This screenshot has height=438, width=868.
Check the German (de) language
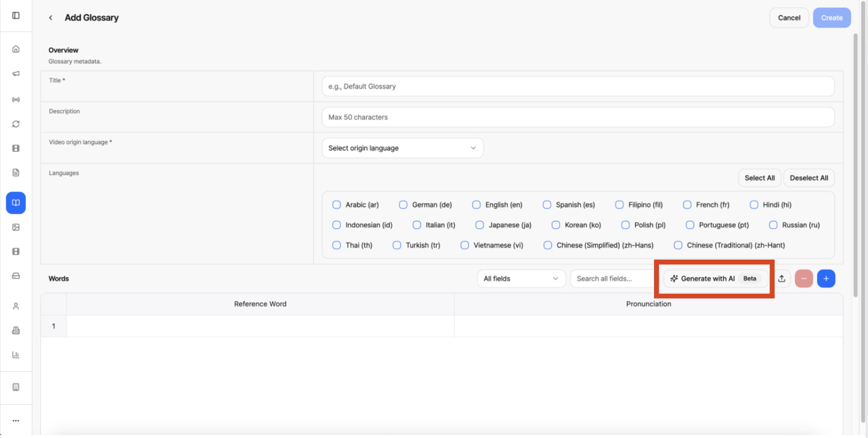pos(403,205)
